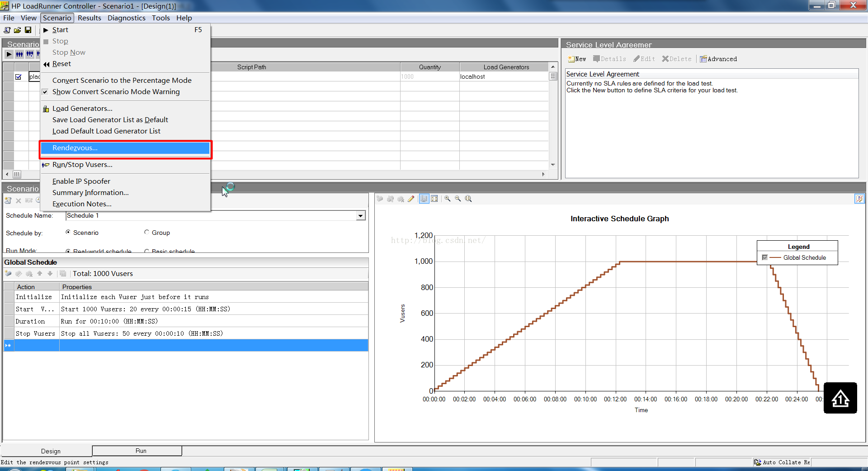Choose Summary Information... menu entry
Screen dimensions: 868x471
pos(125,193)
